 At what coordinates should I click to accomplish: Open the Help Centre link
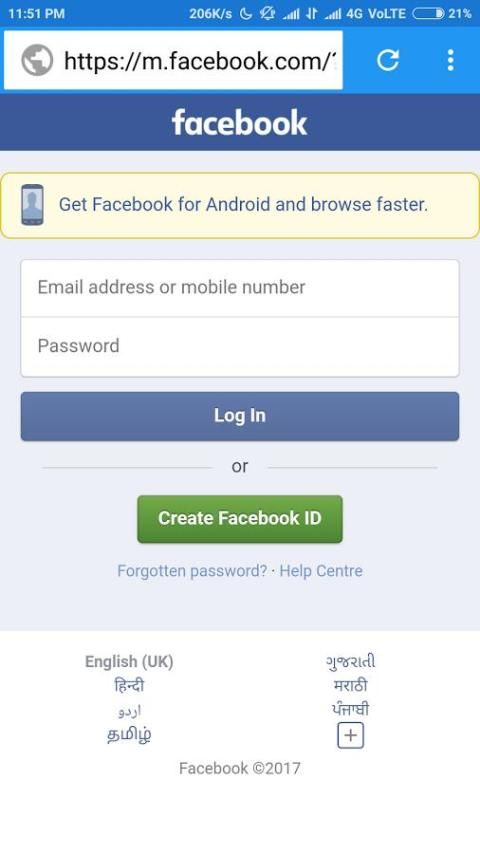coord(321,571)
